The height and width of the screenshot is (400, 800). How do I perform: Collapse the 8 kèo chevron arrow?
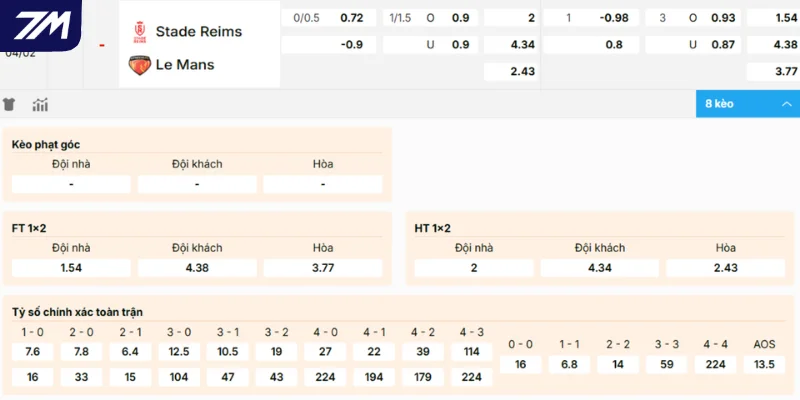787,104
